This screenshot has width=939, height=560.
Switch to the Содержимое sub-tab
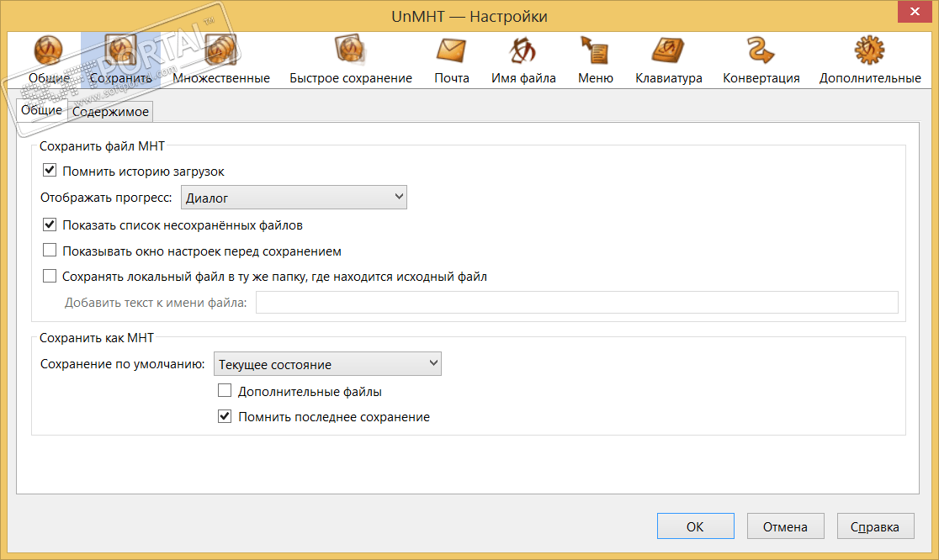(x=110, y=112)
